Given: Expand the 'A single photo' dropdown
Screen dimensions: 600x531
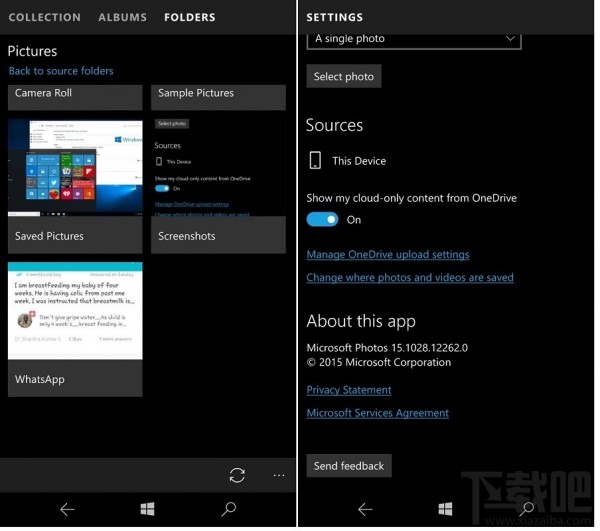Looking at the screenshot, I should coord(414,40).
